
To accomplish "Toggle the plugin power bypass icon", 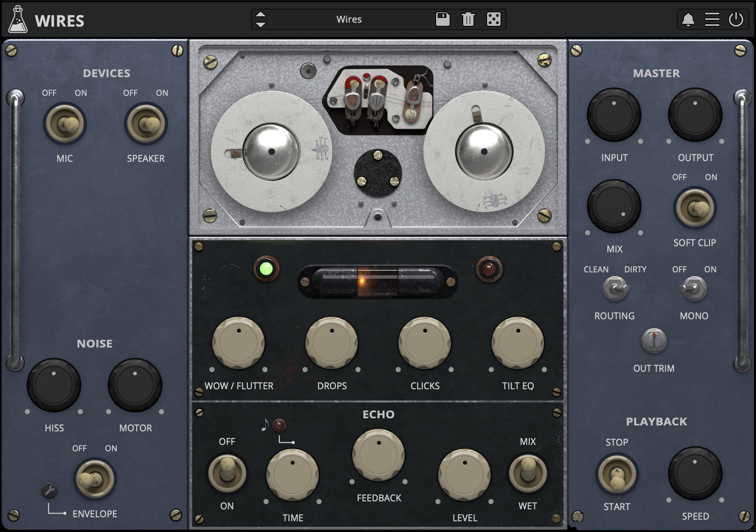I will [x=736, y=19].
